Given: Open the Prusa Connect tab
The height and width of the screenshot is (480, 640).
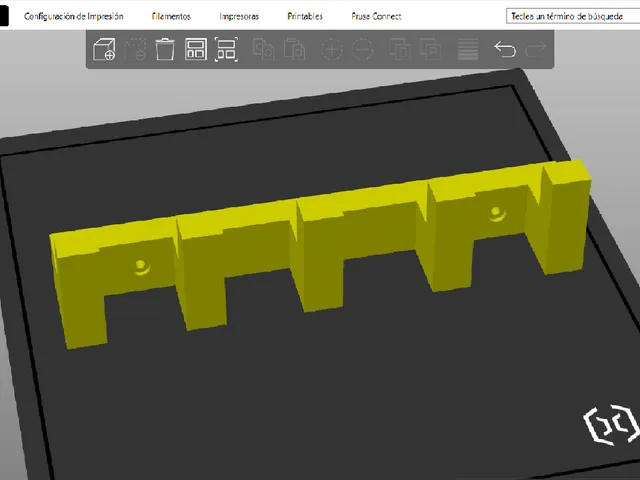Looking at the screenshot, I should click(376, 16).
